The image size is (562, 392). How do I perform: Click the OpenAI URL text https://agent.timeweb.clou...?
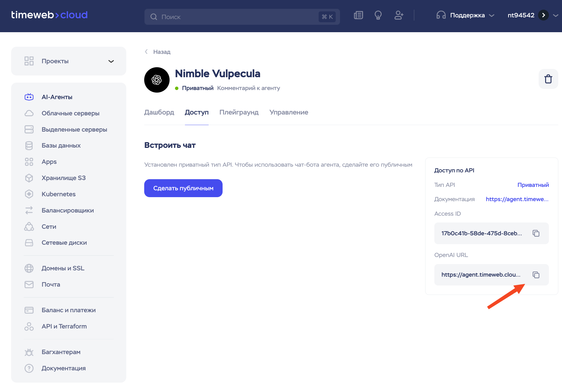pyautogui.click(x=481, y=275)
